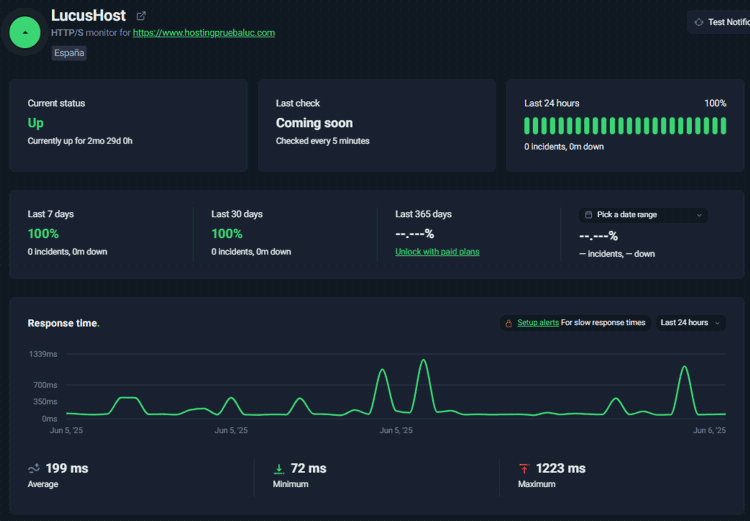Open monitor via external link icon
This screenshot has height=521, width=750.
tap(141, 16)
